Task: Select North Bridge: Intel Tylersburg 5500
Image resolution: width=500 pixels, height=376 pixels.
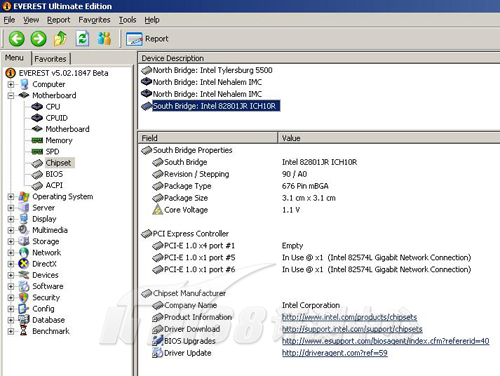Action: pos(212,70)
